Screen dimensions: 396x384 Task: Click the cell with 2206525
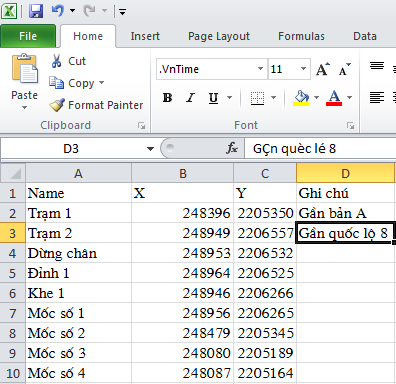[265, 273]
